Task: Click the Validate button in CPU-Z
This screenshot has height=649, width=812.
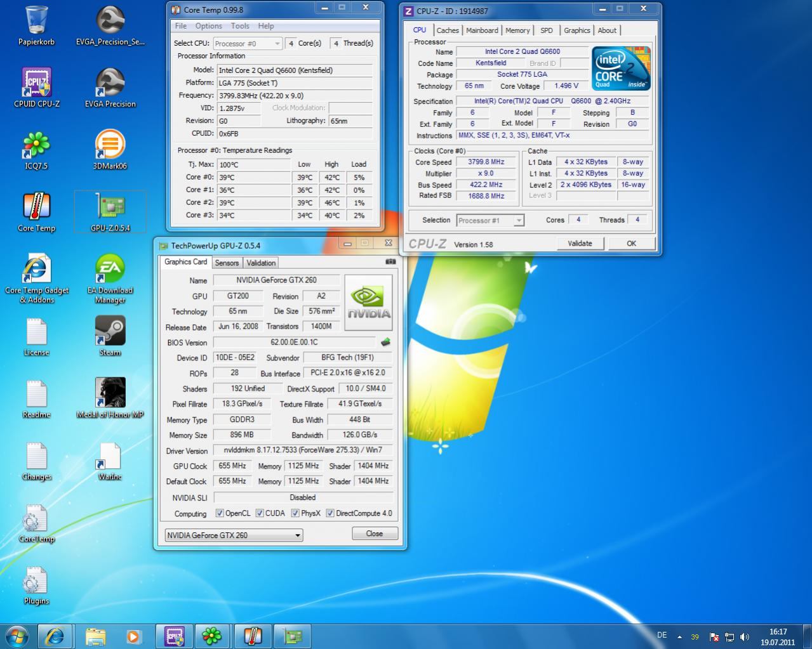Action: (x=580, y=244)
